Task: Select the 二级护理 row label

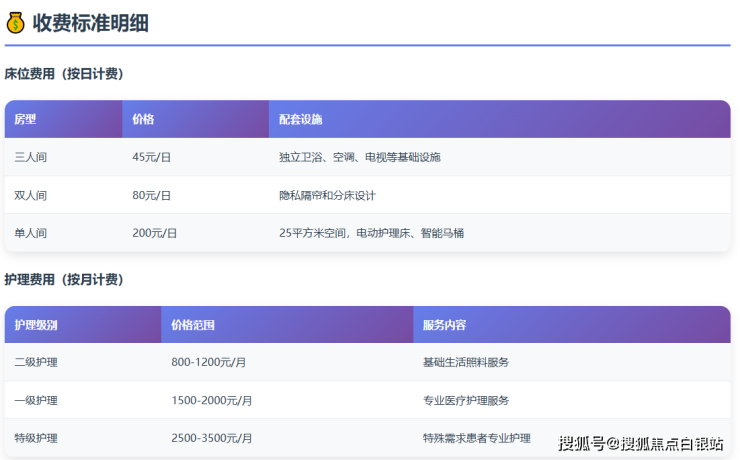Action: 36,362
